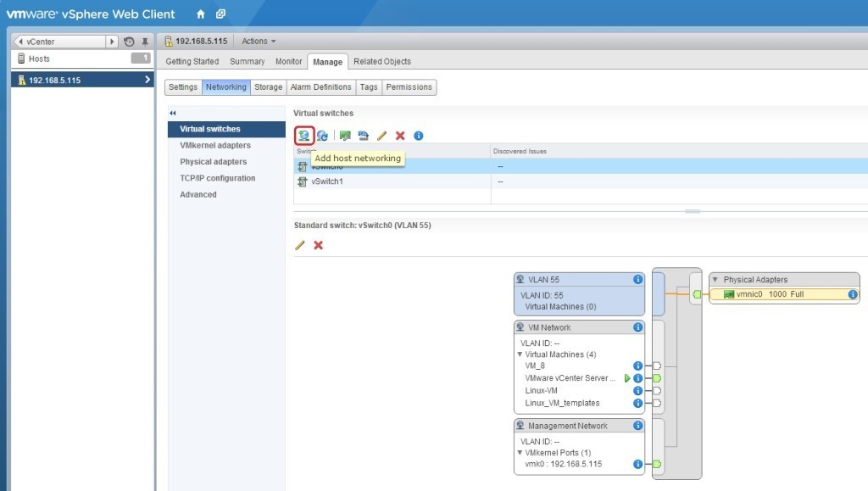Open the Summary tab
This screenshot has width=868, height=491.
(x=247, y=61)
